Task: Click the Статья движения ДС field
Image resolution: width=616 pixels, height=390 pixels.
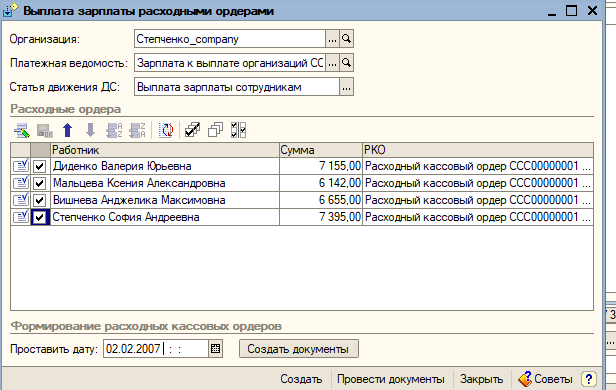Action: (236, 87)
